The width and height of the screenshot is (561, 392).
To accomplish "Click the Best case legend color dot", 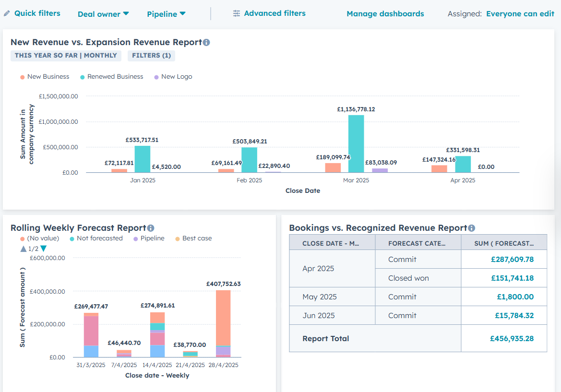I will (178, 239).
